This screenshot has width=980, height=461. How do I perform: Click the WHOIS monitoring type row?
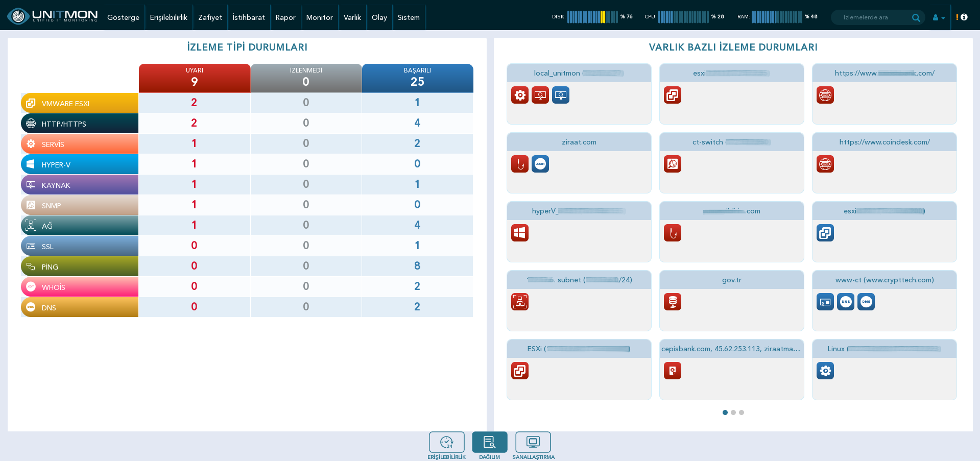click(247, 286)
